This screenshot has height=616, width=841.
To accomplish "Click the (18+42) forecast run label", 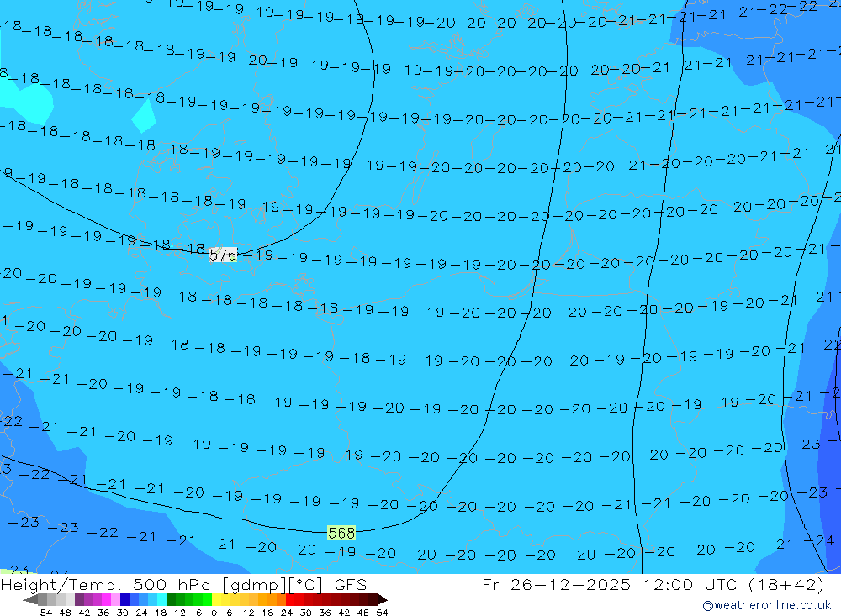I will tap(786, 584).
